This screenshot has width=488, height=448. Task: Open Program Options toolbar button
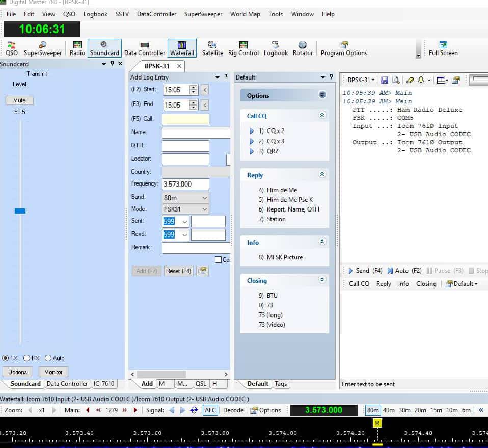(344, 48)
